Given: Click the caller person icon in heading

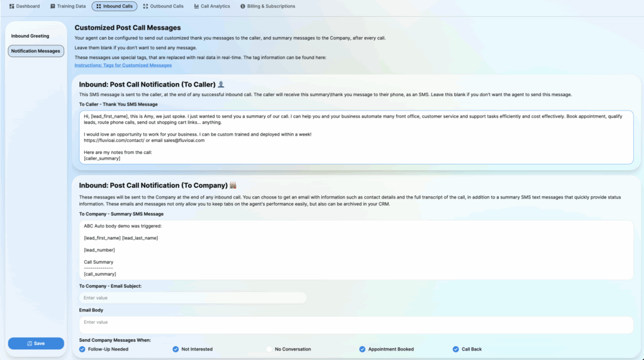Looking at the screenshot, I should pos(220,84).
